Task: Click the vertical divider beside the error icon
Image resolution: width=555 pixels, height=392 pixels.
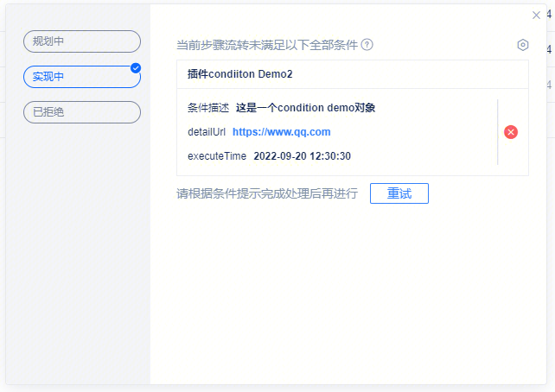Action: (497, 132)
